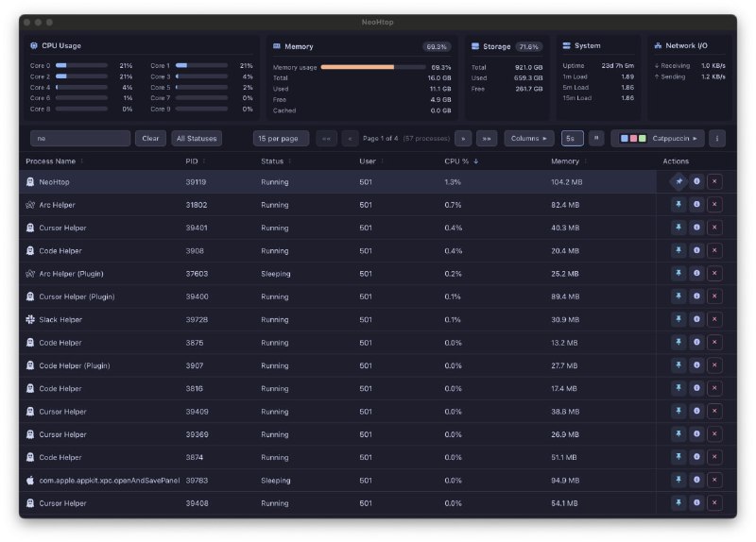The width and height of the screenshot is (756, 542).
Task: Open the All Statuses filter dropdown
Action: [x=197, y=138]
